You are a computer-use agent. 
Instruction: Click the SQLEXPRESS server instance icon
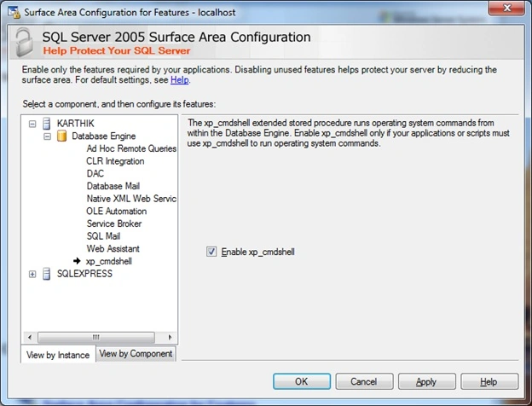[x=47, y=274]
